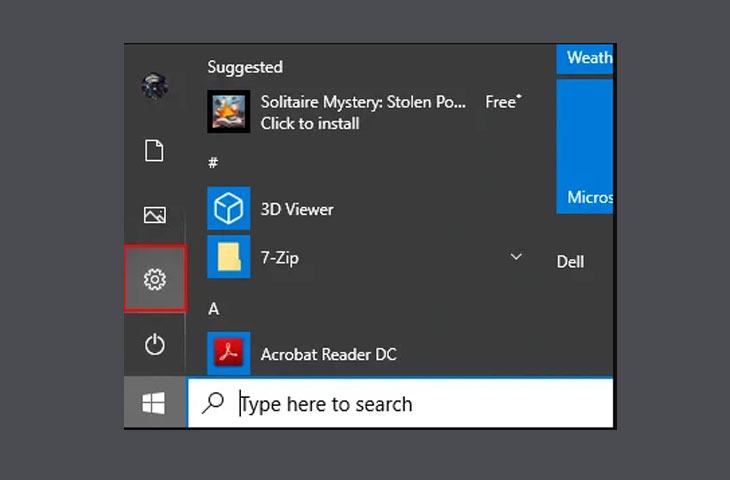Click the 7-Zip folder icon
The width and height of the screenshot is (730, 480).
[229, 257]
